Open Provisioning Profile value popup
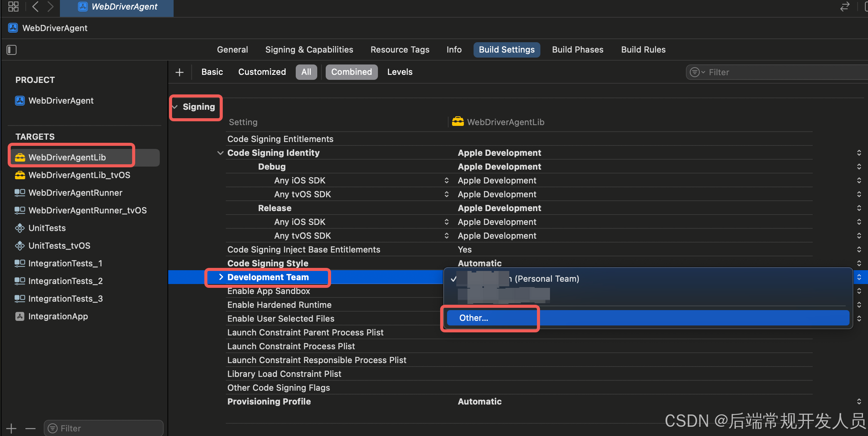This screenshot has height=436, width=868. (859, 401)
